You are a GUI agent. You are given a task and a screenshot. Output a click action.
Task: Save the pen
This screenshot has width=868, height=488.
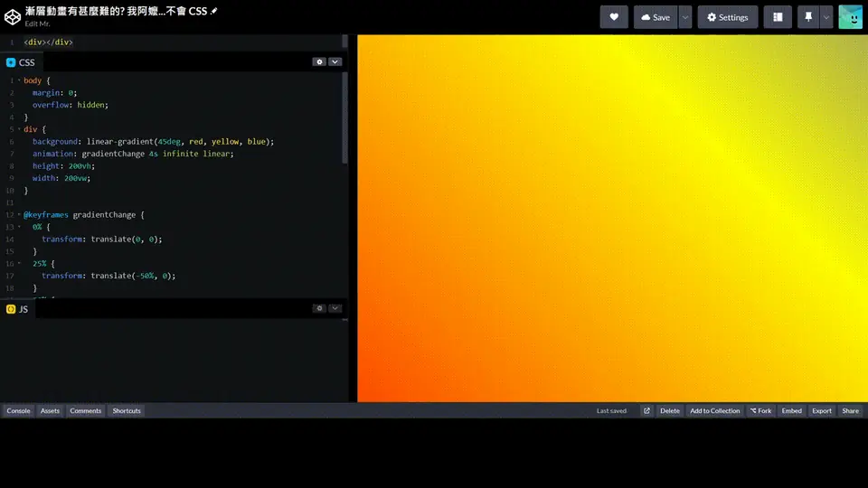656,17
